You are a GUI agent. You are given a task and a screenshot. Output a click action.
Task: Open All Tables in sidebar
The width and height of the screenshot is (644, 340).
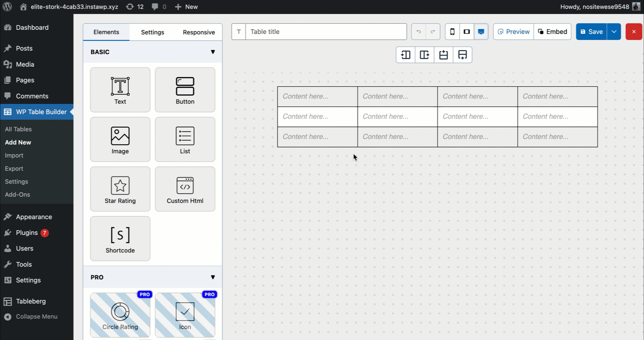18,129
